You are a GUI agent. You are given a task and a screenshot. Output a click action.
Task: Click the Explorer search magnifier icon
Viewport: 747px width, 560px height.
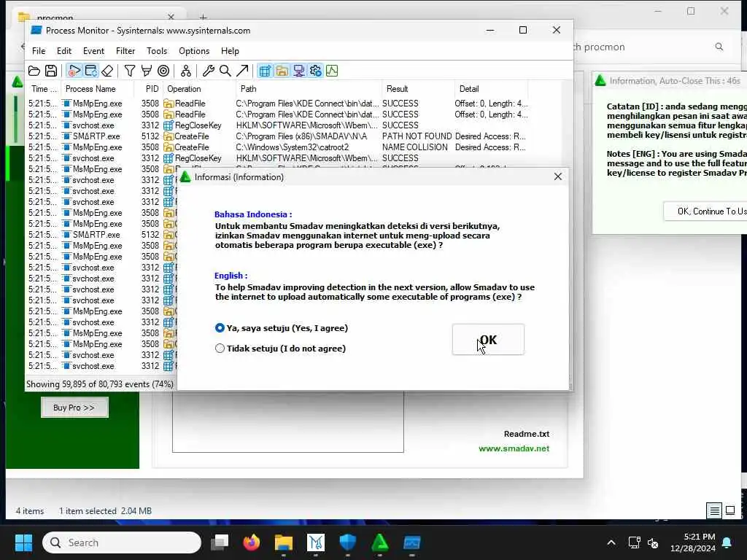(x=719, y=47)
